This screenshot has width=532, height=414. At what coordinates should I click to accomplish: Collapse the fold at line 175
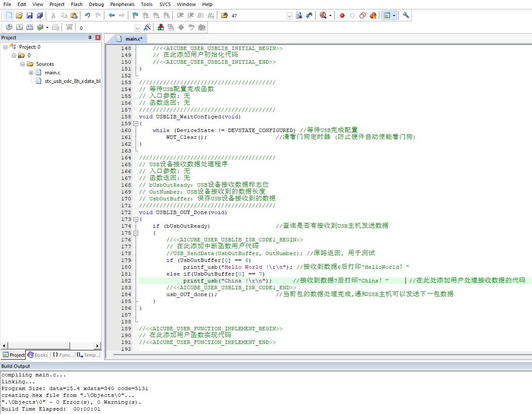coord(136,233)
